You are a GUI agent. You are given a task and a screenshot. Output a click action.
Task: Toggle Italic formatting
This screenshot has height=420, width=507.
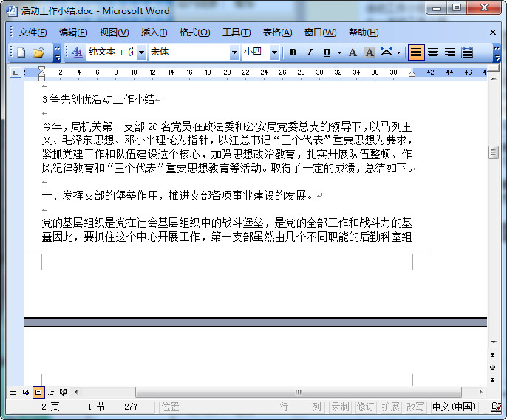click(x=310, y=52)
